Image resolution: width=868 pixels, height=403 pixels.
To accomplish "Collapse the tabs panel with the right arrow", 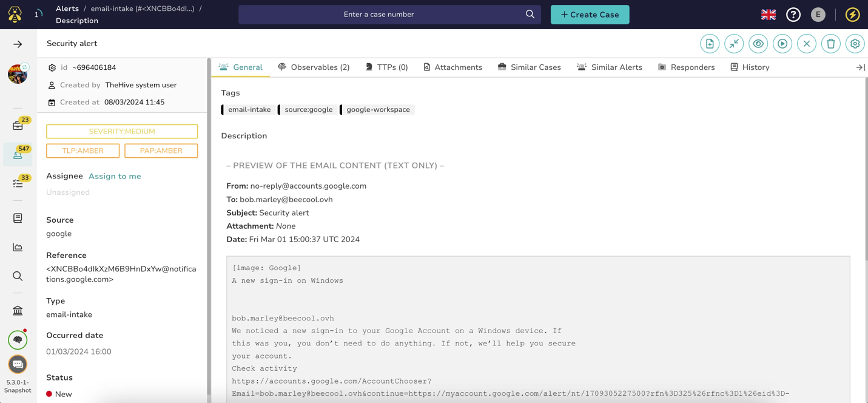I will tap(861, 67).
